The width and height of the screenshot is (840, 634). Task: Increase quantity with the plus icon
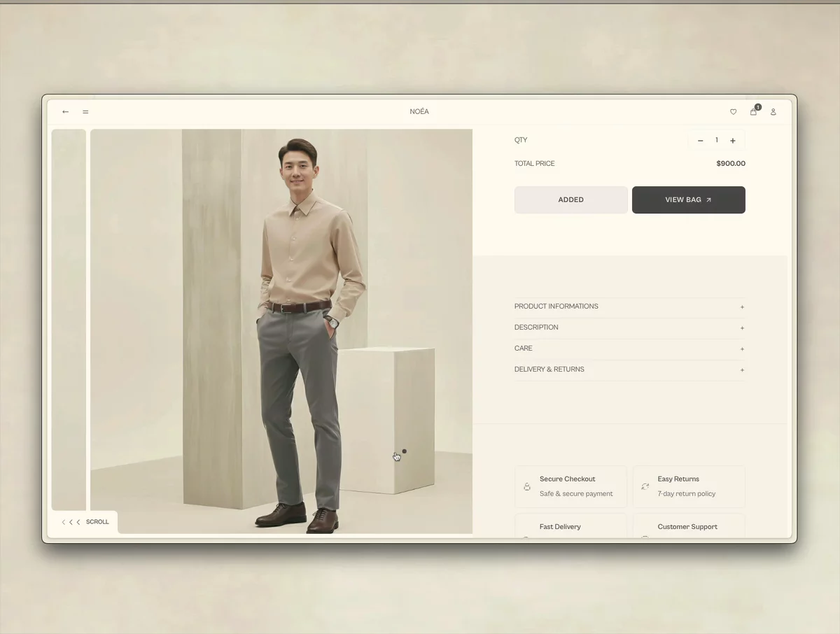coord(733,141)
